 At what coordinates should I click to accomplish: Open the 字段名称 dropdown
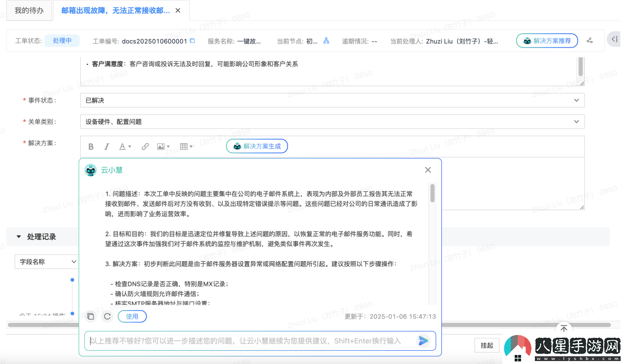tap(47, 262)
